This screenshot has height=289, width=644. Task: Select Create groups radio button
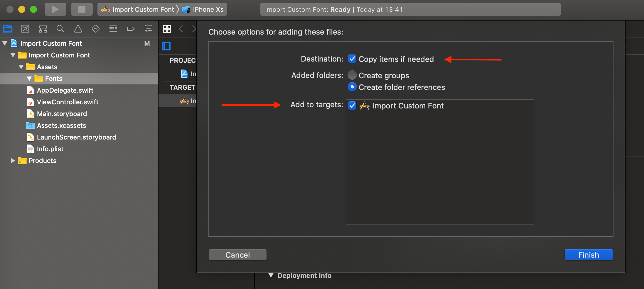tap(352, 75)
